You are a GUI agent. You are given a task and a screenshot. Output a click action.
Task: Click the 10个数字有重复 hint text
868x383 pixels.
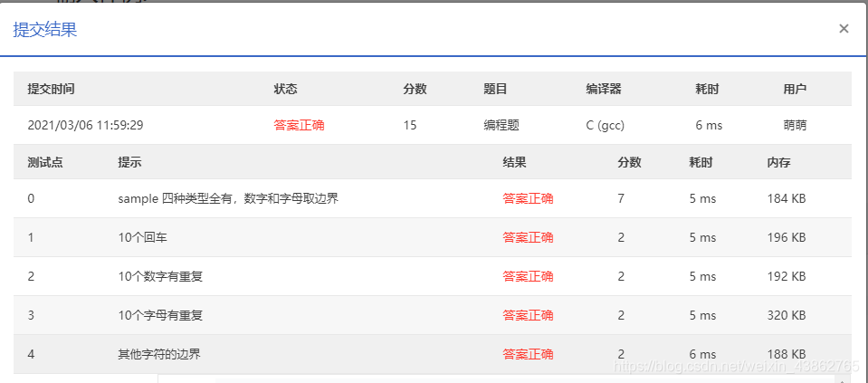pos(160,276)
